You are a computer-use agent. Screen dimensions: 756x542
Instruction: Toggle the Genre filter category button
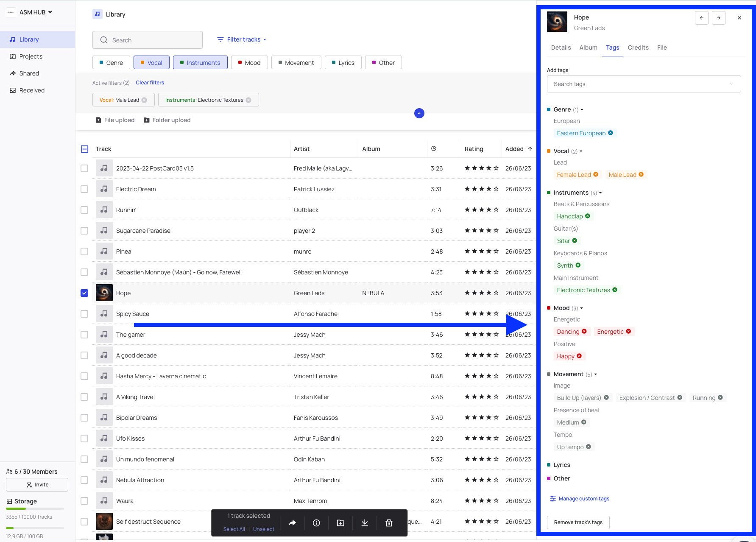[x=111, y=63]
